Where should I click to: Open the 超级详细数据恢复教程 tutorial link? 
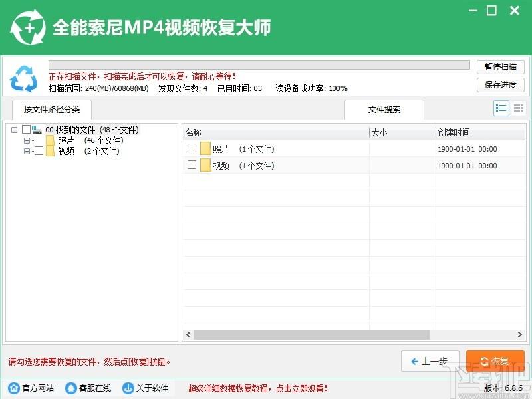(x=257, y=388)
